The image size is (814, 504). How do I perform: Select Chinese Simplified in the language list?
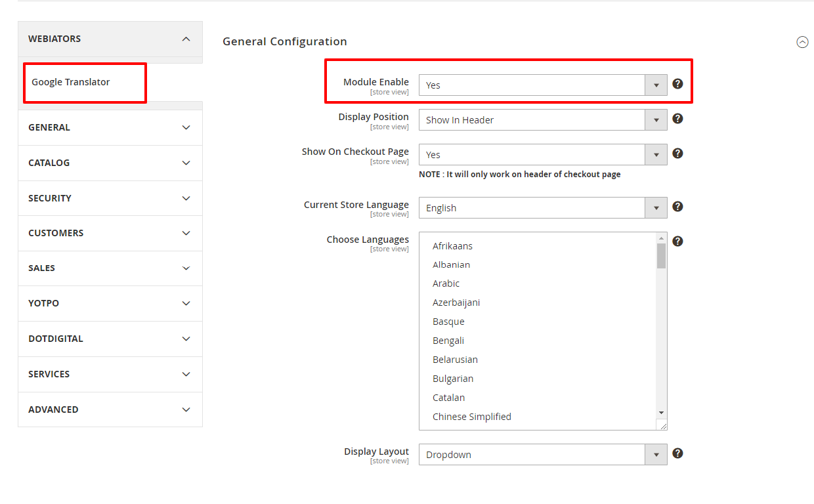472,417
